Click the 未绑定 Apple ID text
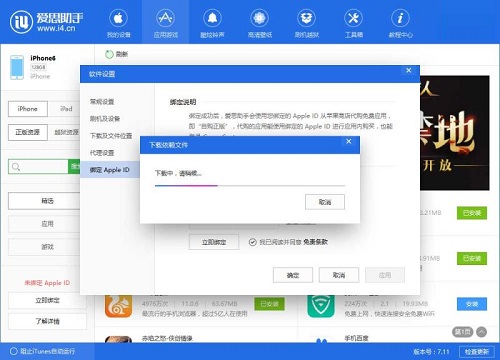 [47, 283]
